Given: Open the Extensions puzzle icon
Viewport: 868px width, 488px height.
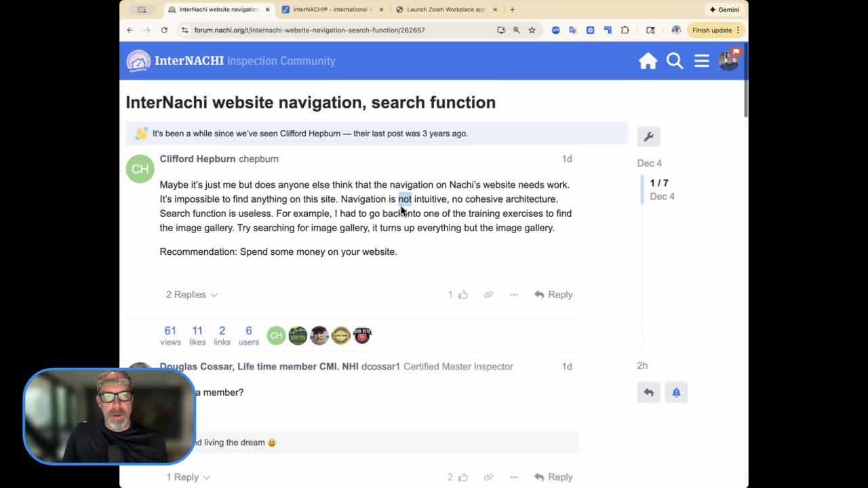Looking at the screenshot, I should 625,30.
